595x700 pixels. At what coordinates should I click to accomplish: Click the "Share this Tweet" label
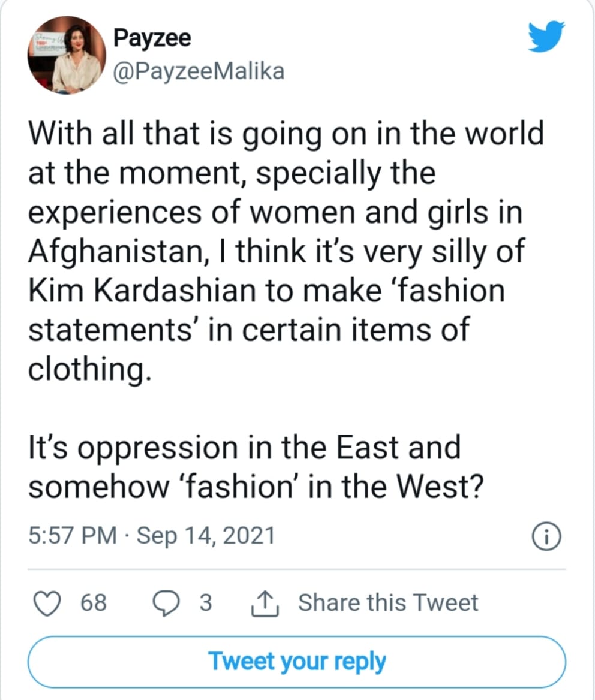388,602
